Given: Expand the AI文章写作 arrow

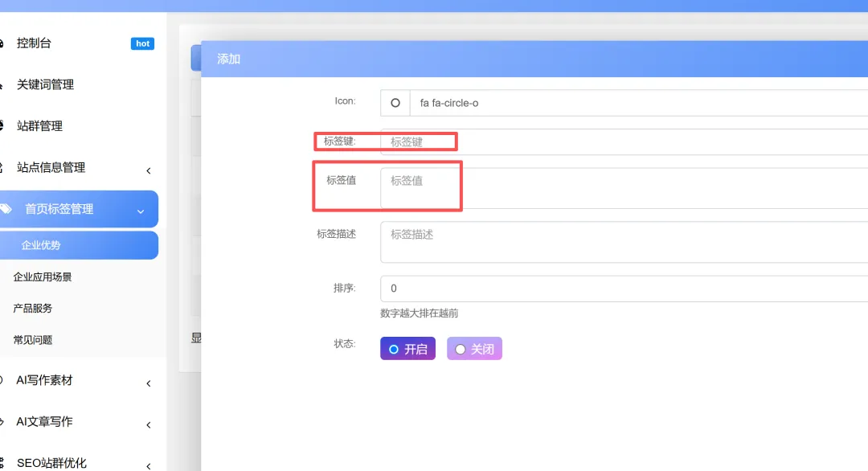Looking at the screenshot, I should pos(149,424).
